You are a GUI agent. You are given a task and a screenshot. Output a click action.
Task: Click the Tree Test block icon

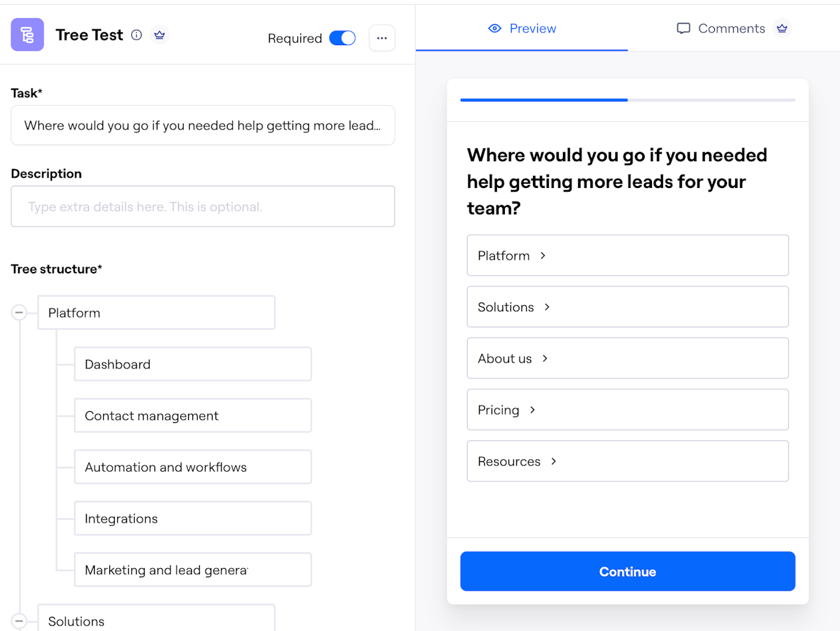(27, 35)
